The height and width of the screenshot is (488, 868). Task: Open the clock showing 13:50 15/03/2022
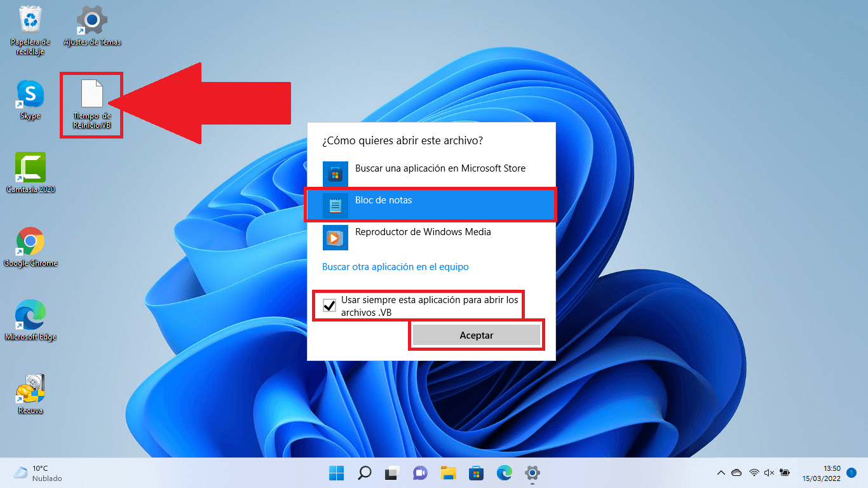pyautogui.click(x=822, y=473)
